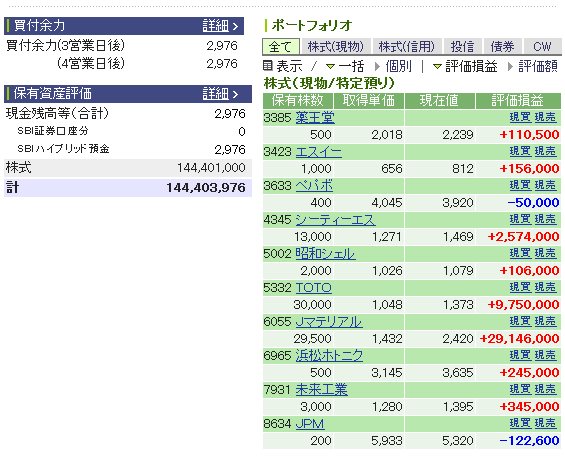
Task: Click 現売 for シーティーエス
Action: pyautogui.click(x=545, y=219)
